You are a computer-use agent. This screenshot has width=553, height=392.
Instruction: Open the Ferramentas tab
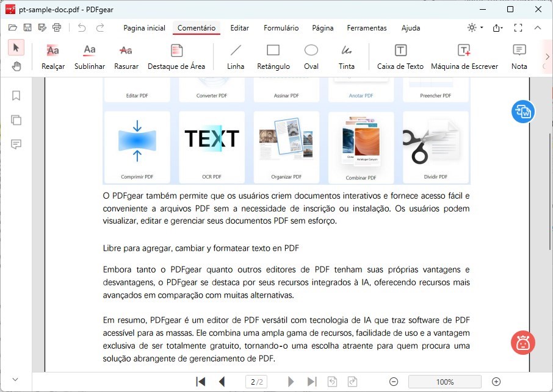pos(367,28)
